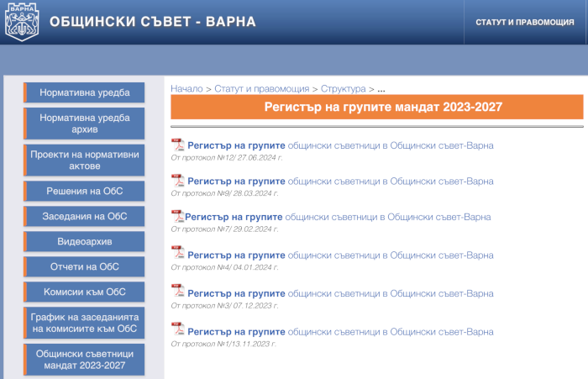Open the СТАТУТ И ПРАВОМОЩИЯ top menu
Viewport: 588px width, 379px height.
pos(525,22)
